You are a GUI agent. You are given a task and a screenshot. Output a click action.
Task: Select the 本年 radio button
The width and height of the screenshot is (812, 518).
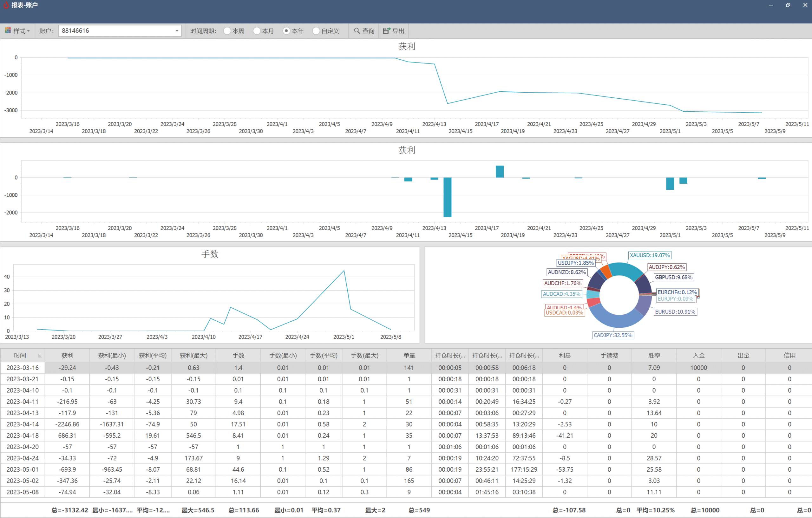coord(286,31)
